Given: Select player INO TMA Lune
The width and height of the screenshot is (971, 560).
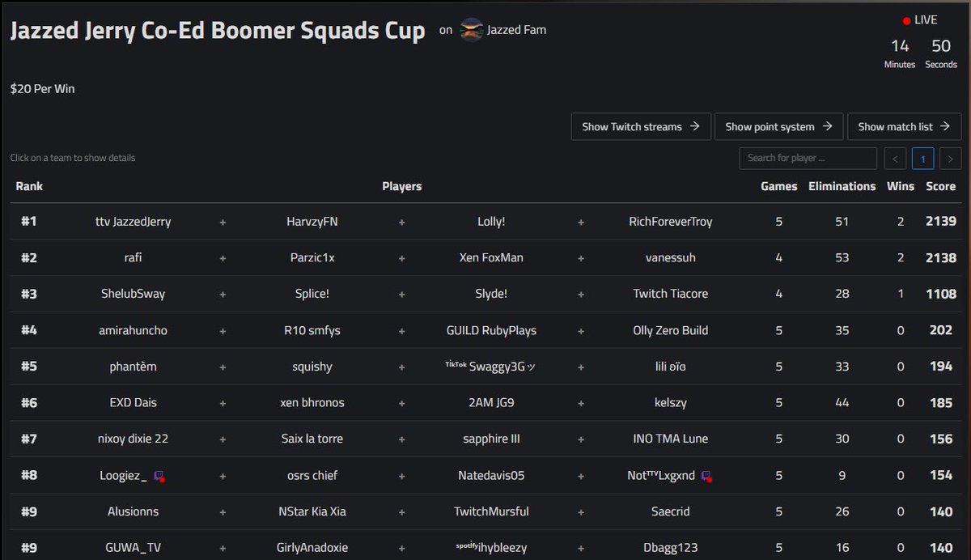Looking at the screenshot, I should tap(671, 439).
